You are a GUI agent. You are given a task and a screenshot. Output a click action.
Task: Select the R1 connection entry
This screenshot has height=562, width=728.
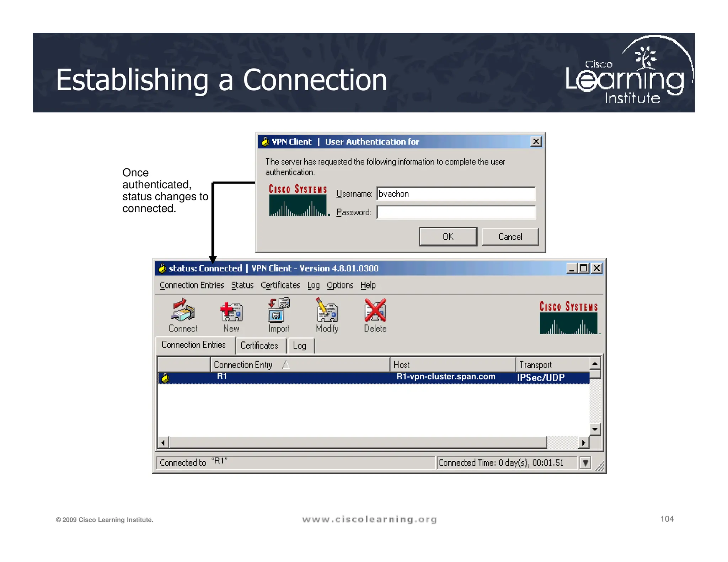point(373,378)
